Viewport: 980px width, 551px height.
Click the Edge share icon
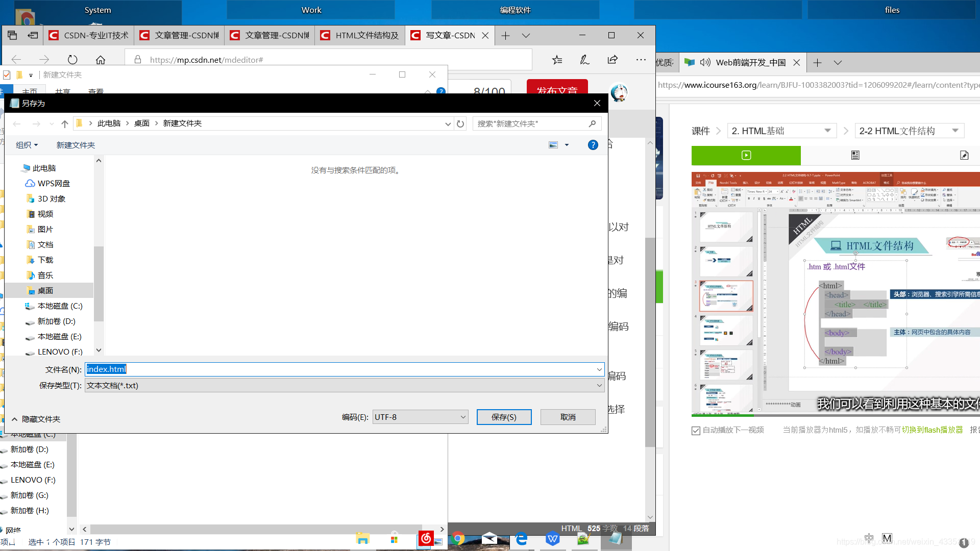pyautogui.click(x=612, y=60)
